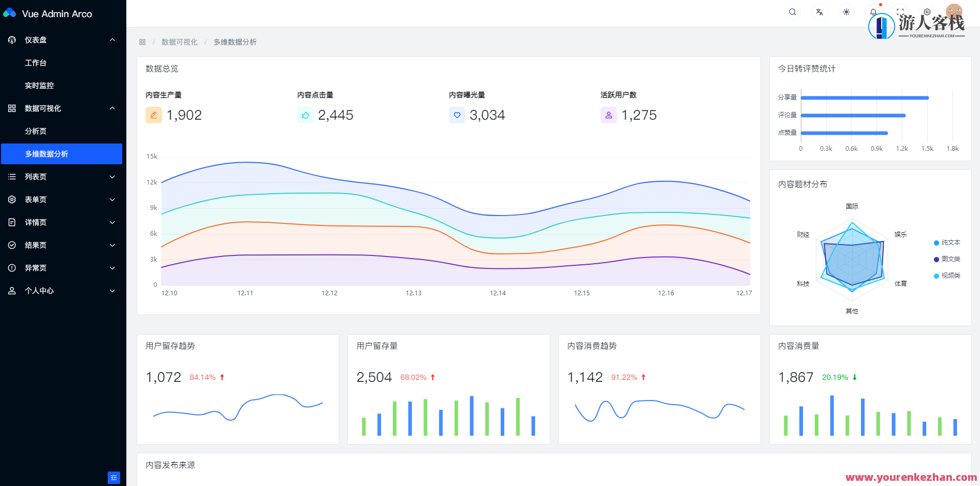980x486 pixels.
Task: Toggle the light/dark theme sun icon
Action: tap(846, 12)
